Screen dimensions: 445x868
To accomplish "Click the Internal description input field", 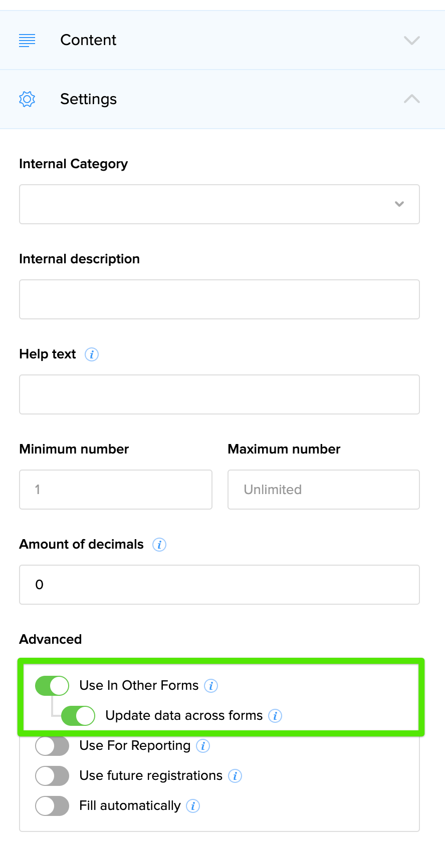I will (219, 299).
